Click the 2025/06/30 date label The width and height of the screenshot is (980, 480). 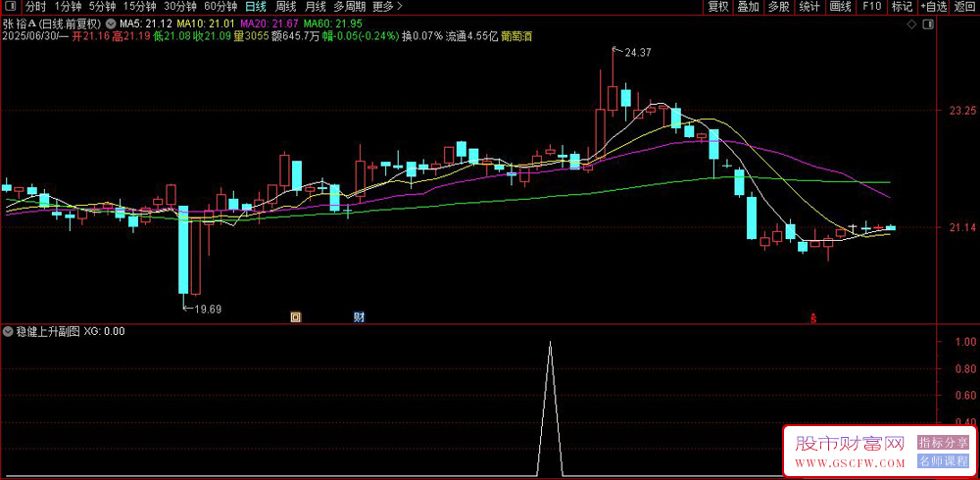28,36
